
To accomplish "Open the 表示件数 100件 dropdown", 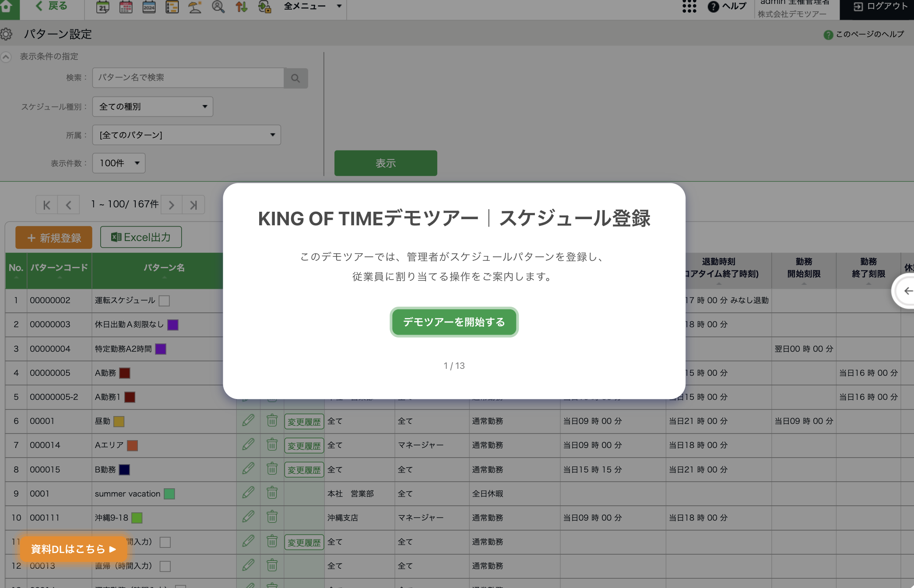I will point(119,163).
